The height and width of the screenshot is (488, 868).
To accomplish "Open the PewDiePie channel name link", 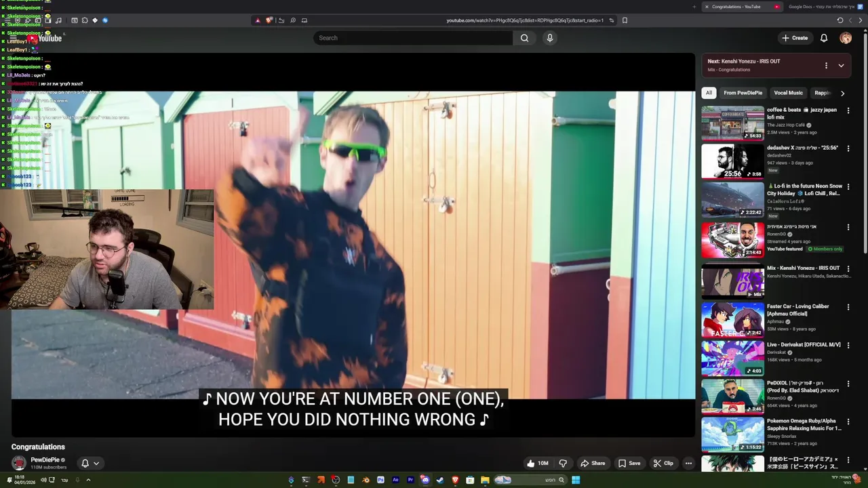I will [x=45, y=460].
